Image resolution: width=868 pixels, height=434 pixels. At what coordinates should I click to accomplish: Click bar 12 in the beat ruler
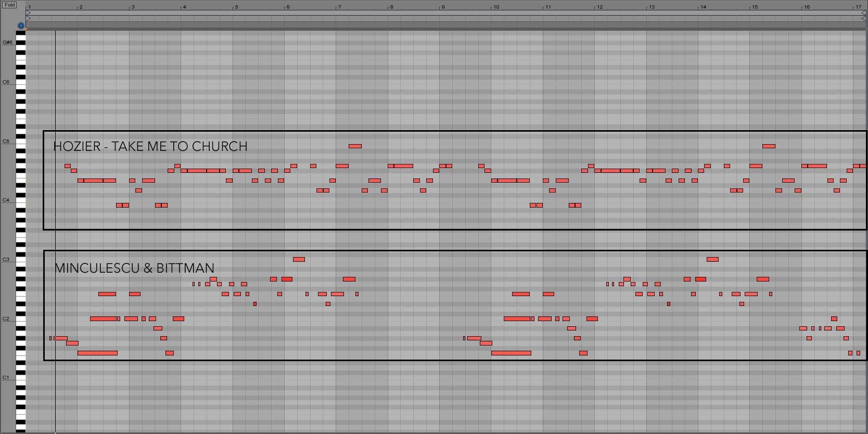click(599, 7)
